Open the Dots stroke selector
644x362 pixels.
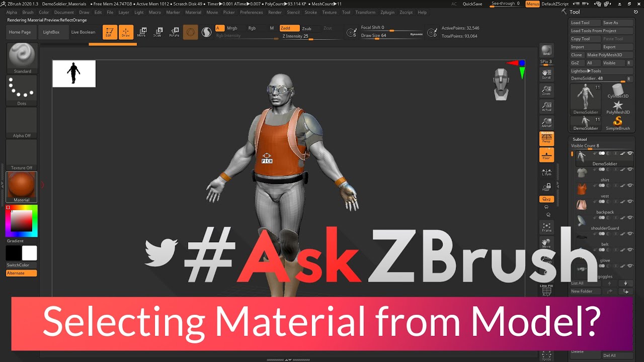tap(22, 91)
